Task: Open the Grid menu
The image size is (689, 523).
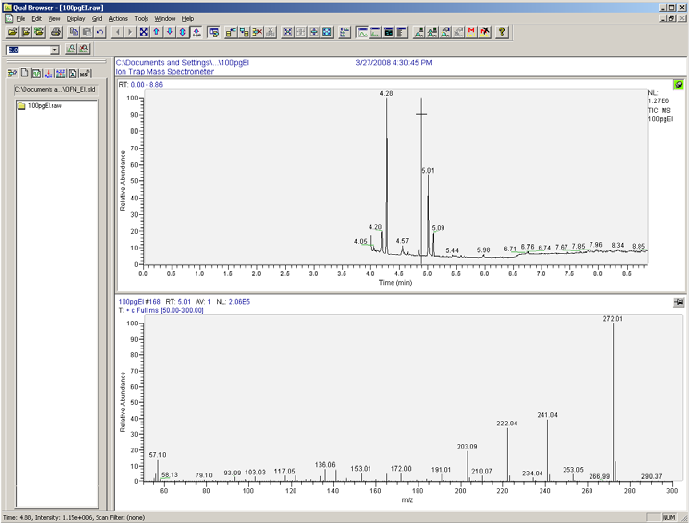Action: coord(97,18)
